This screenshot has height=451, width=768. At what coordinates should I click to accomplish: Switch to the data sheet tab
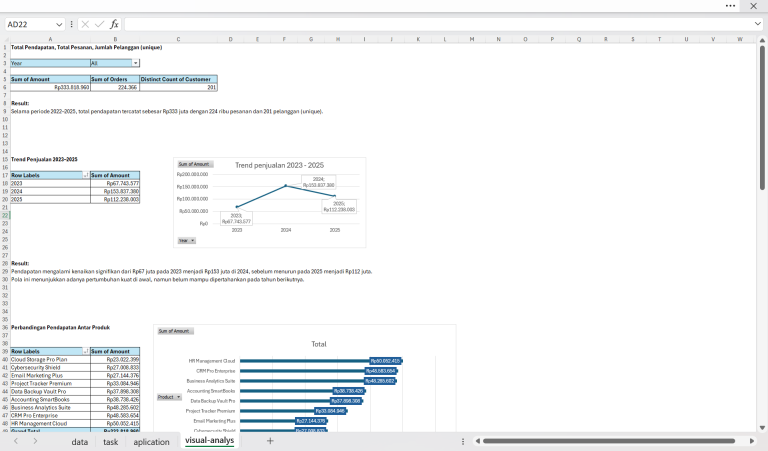[79, 442]
